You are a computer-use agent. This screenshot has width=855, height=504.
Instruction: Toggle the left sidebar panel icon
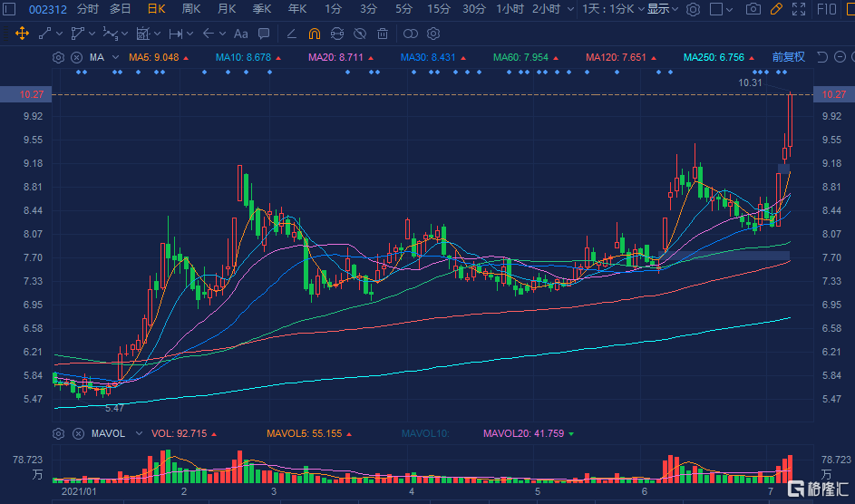click(9, 9)
